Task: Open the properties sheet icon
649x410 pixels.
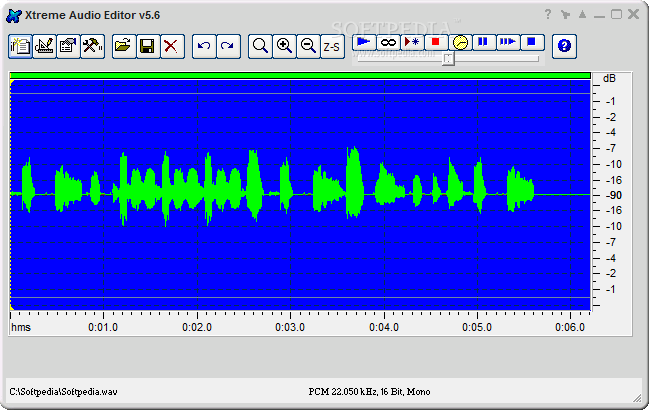Action: coord(68,46)
